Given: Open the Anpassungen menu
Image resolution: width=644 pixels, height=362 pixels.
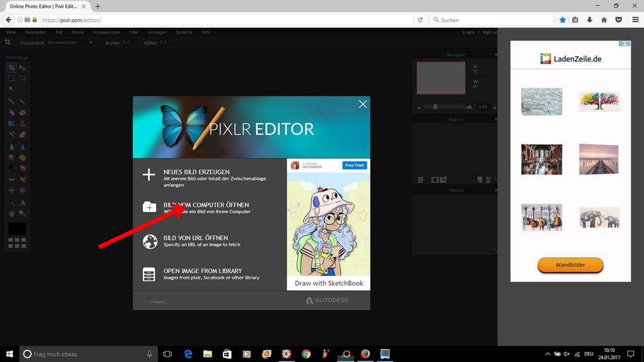Looking at the screenshot, I should pyautogui.click(x=107, y=32).
